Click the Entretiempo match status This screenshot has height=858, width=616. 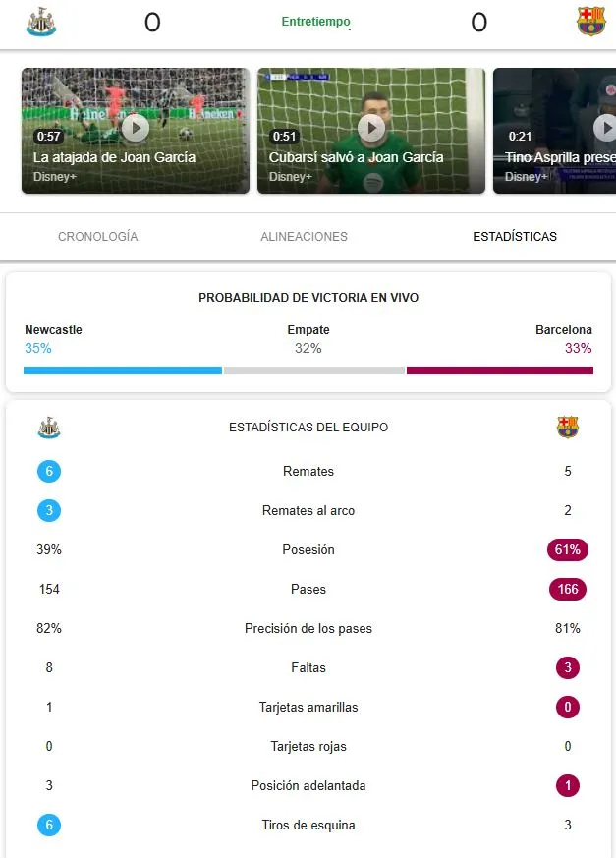point(315,22)
